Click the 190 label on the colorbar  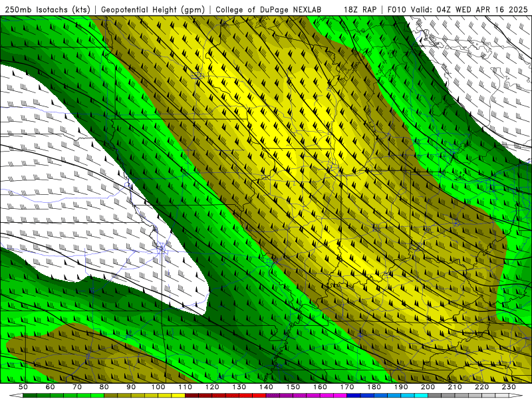point(401,387)
